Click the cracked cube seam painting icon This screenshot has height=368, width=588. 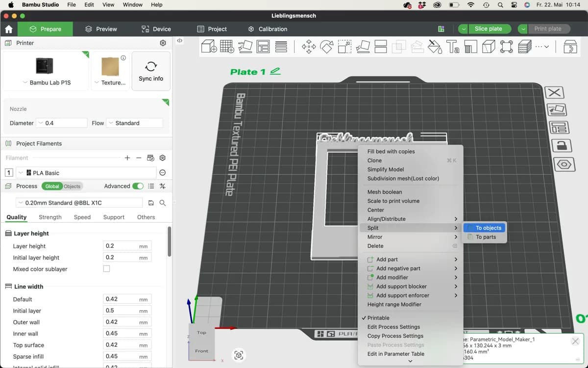(x=489, y=47)
